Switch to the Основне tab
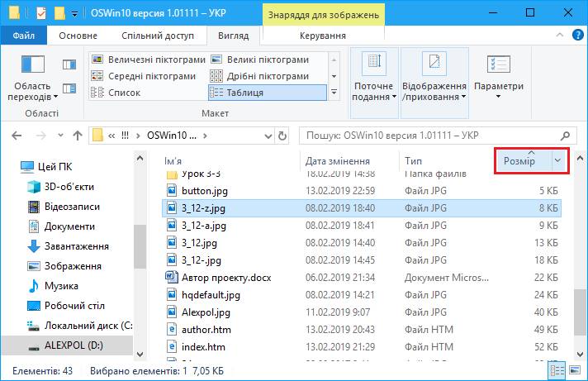This screenshot has height=381, width=588. tap(78, 36)
